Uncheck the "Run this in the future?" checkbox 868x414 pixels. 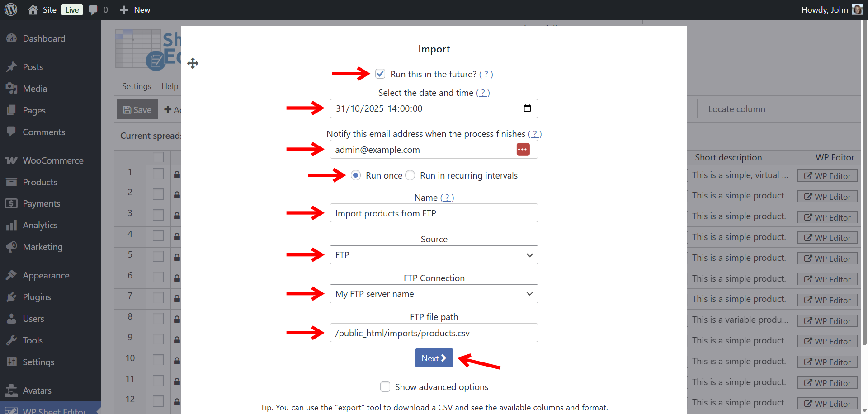pos(380,74)
